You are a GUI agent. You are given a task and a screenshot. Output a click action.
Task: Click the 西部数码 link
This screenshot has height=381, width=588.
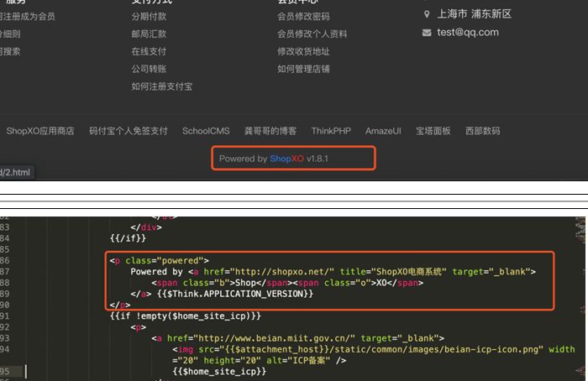(x=482, y=131)
